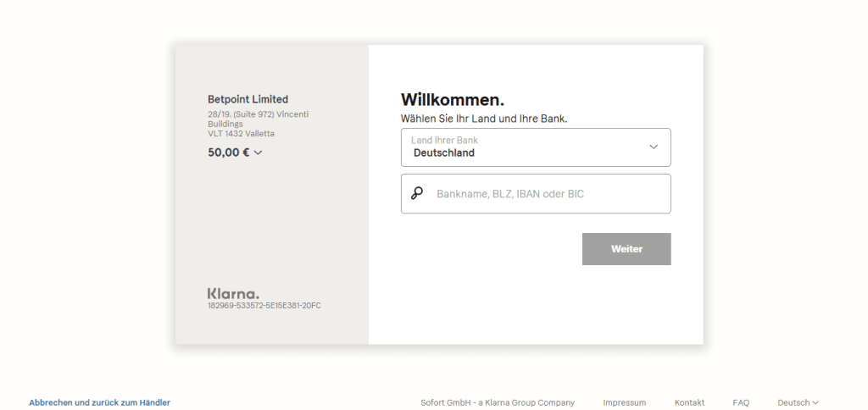Click the Willkommen heading

tap(453, 100)
